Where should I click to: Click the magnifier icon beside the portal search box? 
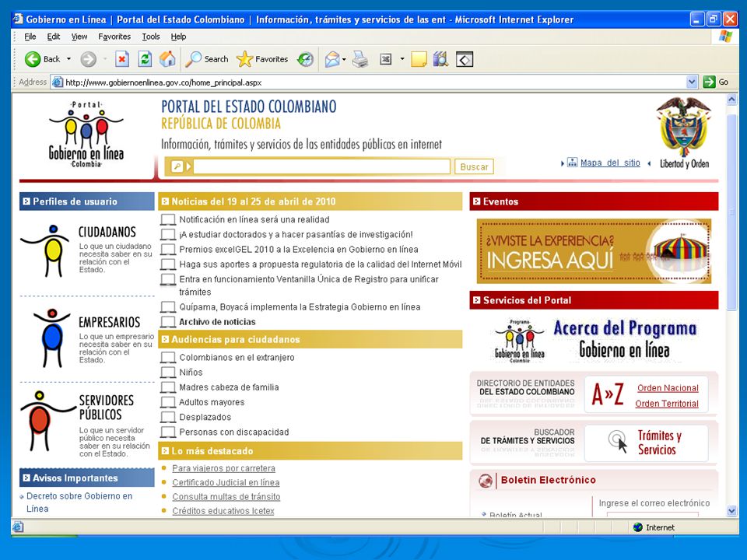tap(177, 166)
